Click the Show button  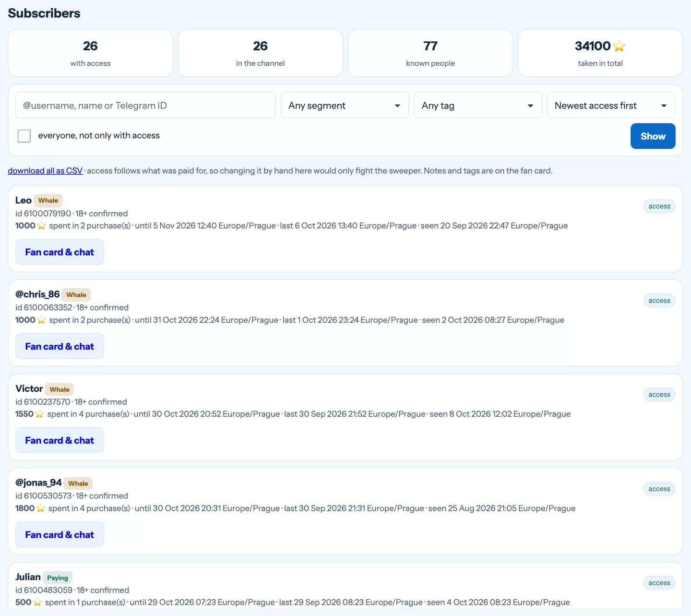[x=653, y=136]
